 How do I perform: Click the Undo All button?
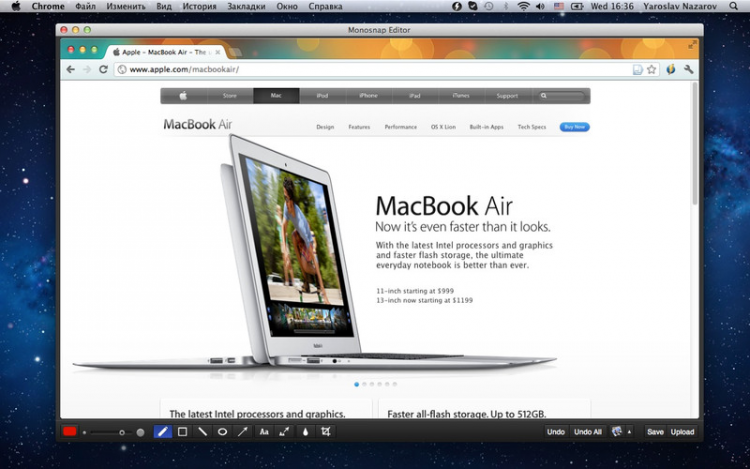click(588, 432)
